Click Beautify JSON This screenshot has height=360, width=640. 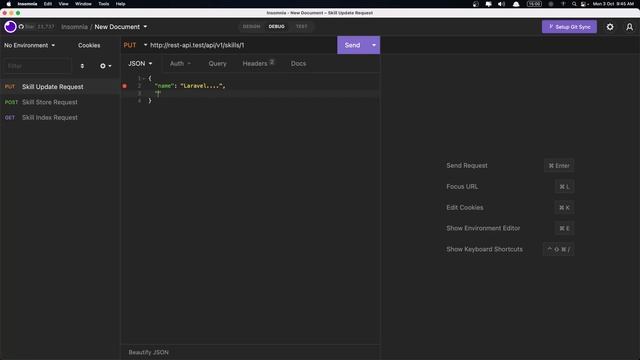tap(148, 352)
